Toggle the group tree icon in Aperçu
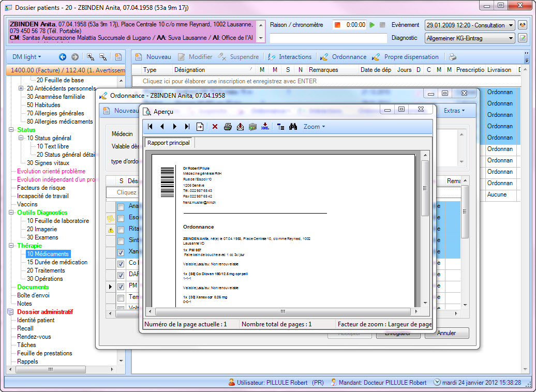Viewport: 536px width, 392px height. 280,127
